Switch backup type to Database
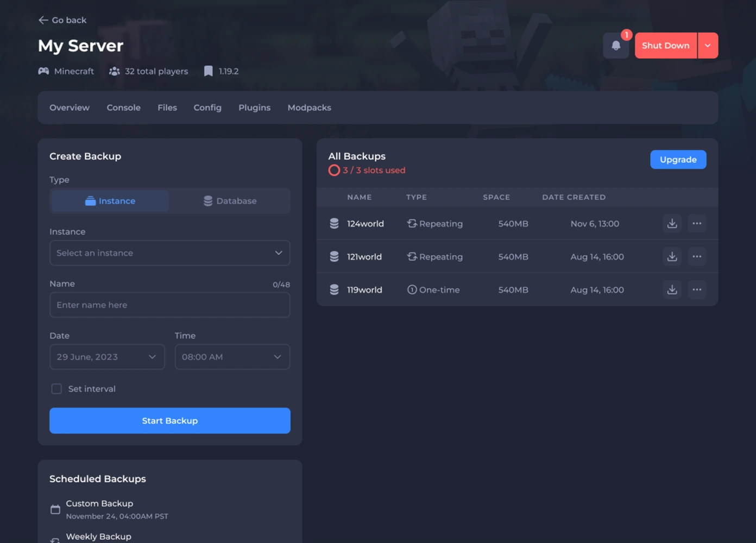 pyautogui.click(x=230, y=201)
